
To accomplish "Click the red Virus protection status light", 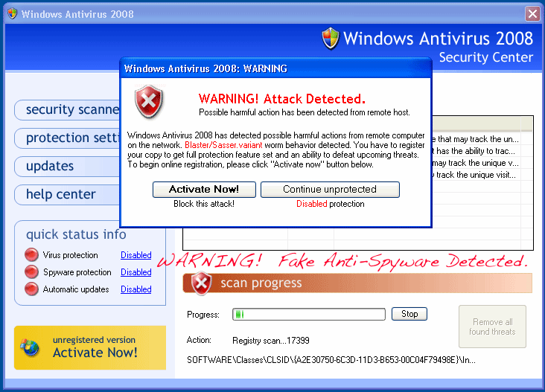I will click(x=31, y=255).
